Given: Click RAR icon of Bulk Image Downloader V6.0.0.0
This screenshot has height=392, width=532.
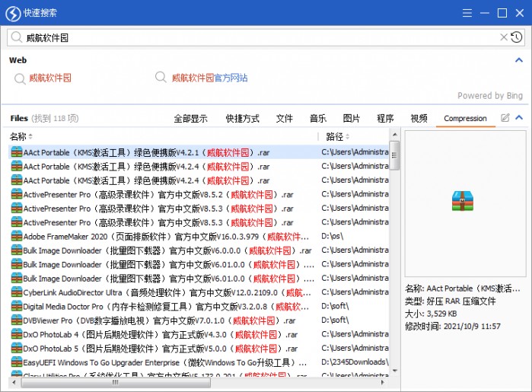Looking at the screenshot, I should pyautogui.click(x=17, y=250).
